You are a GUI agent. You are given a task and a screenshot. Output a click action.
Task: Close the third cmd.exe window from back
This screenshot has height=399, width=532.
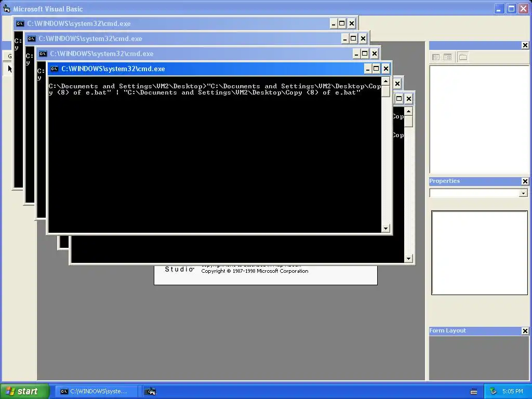coord(374,54)
